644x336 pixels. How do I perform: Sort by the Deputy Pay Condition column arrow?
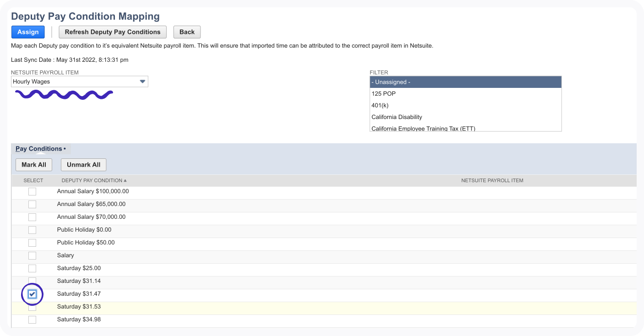[125, 180]
